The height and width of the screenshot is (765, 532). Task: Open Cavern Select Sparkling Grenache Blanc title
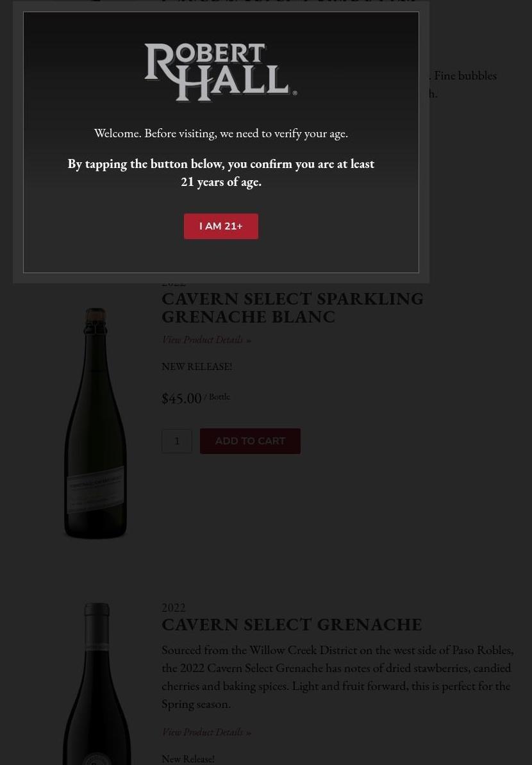coord(292,308)
